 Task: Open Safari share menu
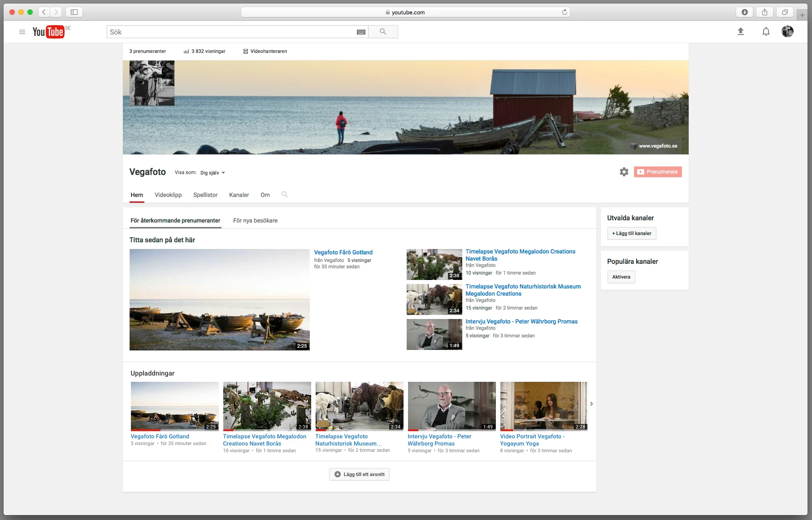pyautogui.click(x=764, y=12)
